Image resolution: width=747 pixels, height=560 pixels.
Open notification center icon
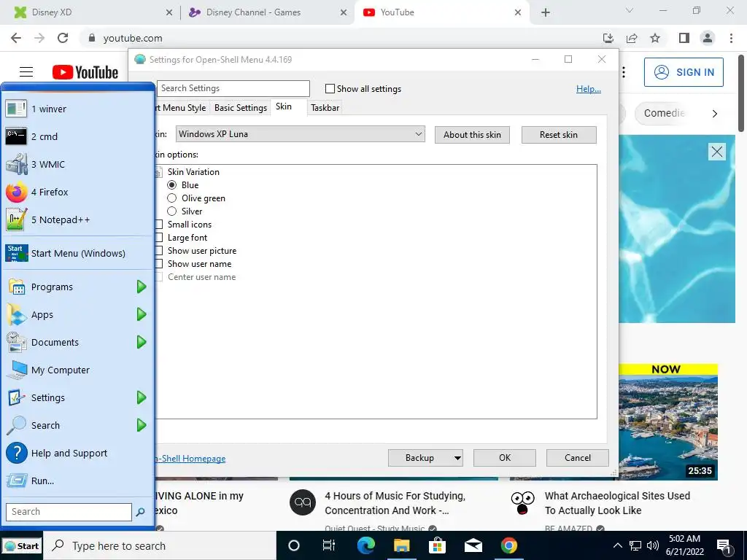coord(724,547)
